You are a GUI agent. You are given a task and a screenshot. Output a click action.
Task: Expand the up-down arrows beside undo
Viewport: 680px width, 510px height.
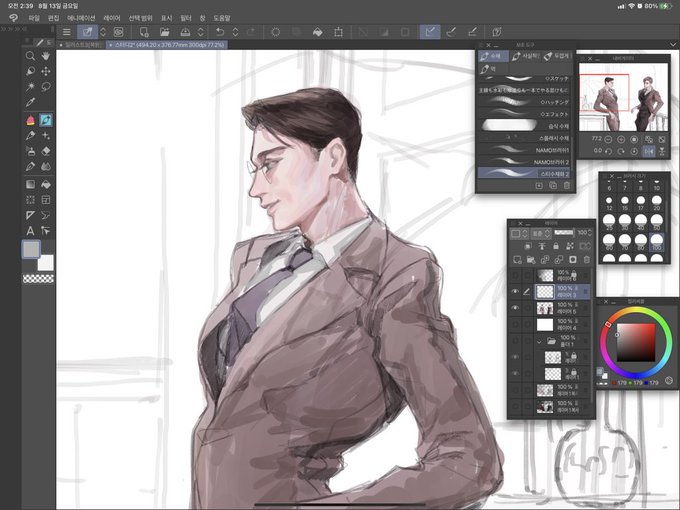(x=235, y=32)
